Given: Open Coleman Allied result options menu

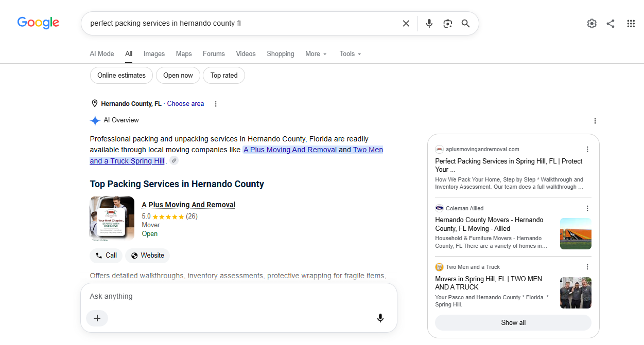Looking at the screenshot, I should (x=587, y=208).
